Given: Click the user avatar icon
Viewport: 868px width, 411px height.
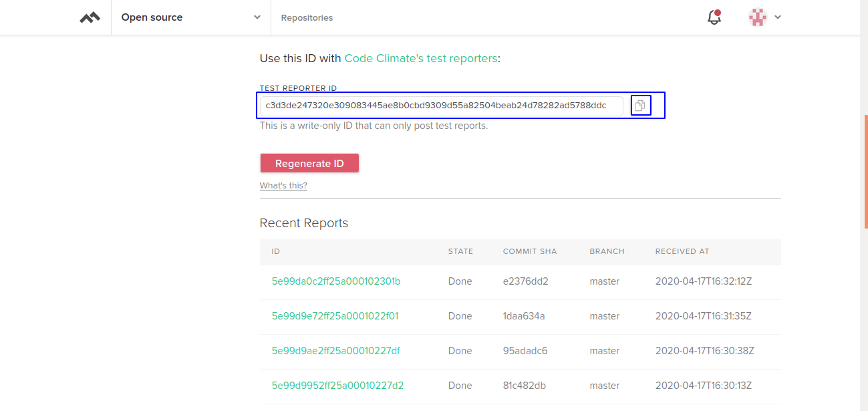Looking at the screenshot, I should pyautogui.click(x=757, y=17).
